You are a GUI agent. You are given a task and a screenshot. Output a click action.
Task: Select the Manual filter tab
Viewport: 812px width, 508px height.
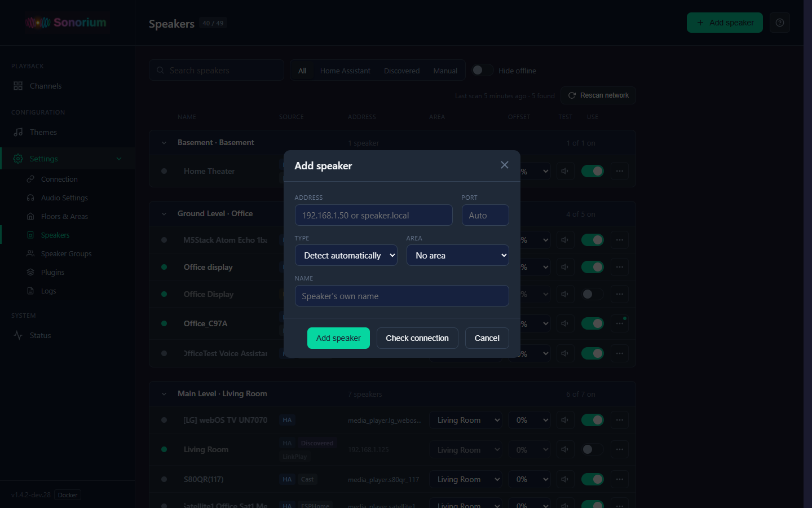pos(445,71)
